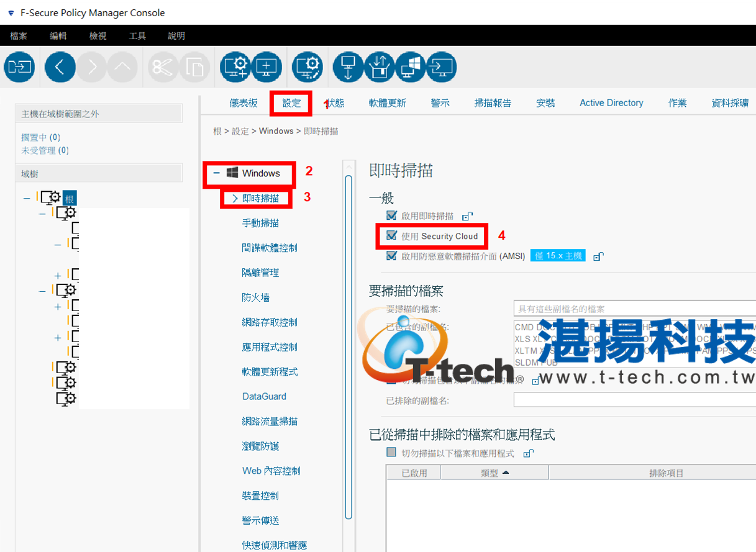This screenshot has height=552, width=756.
Task: Click the copy pages icon in toolbar
Action: pos(195,66)
